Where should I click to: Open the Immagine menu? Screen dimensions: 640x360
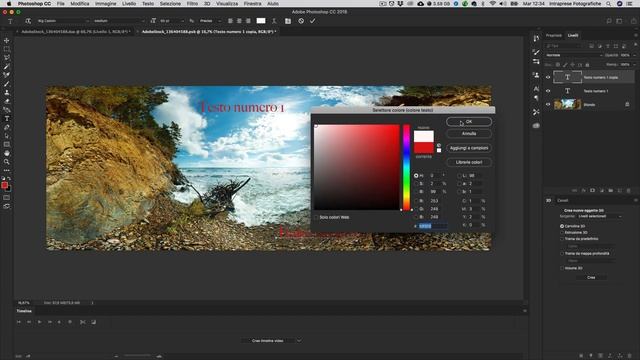[106, 3]
